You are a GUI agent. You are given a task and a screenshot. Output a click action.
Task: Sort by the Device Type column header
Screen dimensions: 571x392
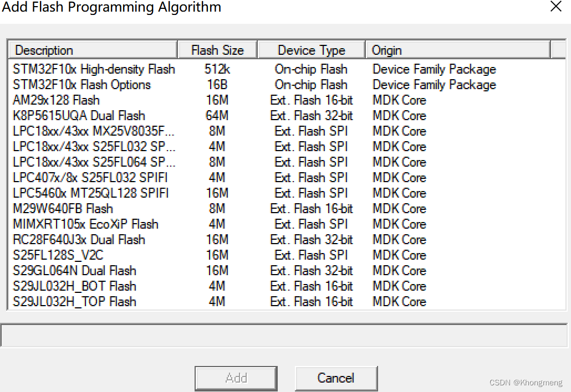[310, 50]
